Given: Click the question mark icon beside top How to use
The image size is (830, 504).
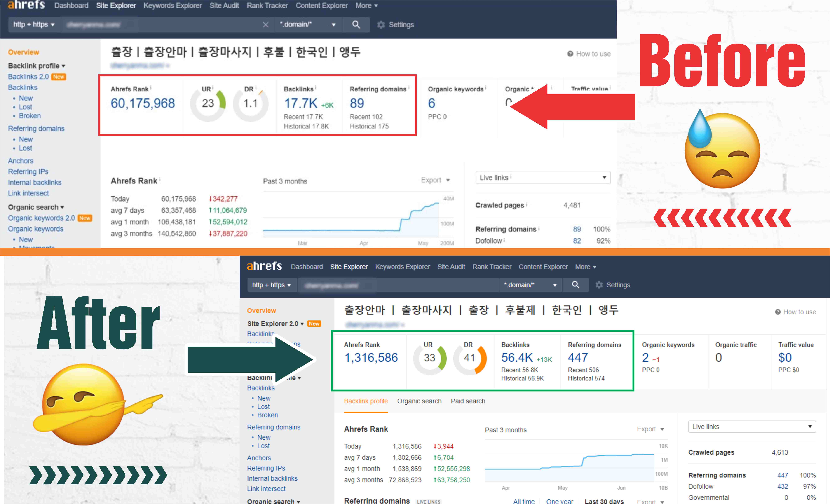Looking at the screenshot, I should [570, 54].
